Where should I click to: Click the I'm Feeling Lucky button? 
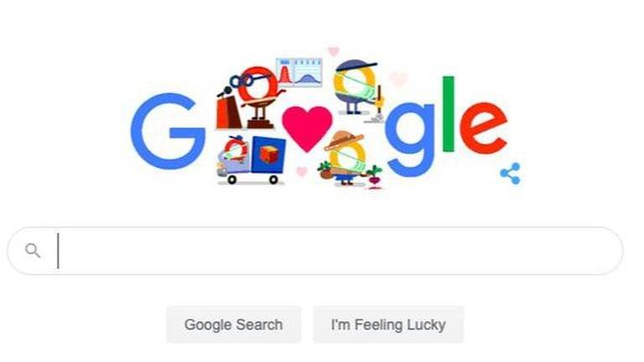coord(388,324)
